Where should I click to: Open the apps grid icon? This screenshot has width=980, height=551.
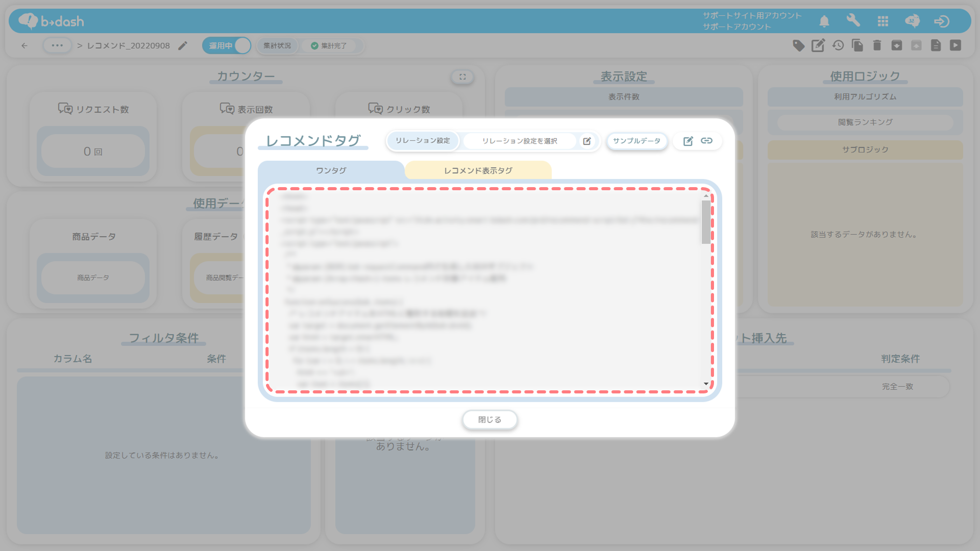883,21
